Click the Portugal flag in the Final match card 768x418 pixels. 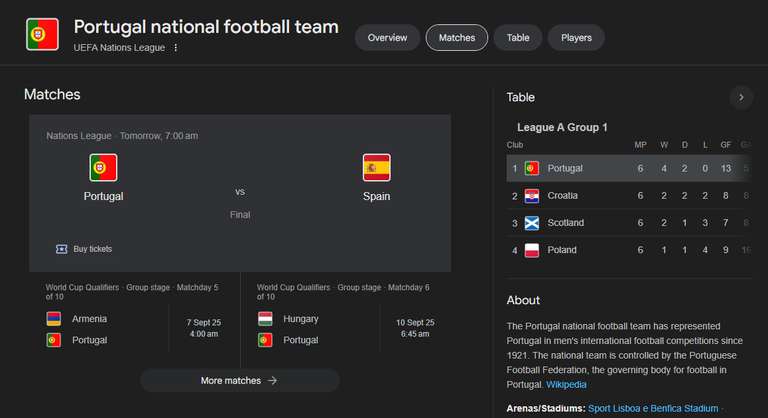[x=103, y=168]
